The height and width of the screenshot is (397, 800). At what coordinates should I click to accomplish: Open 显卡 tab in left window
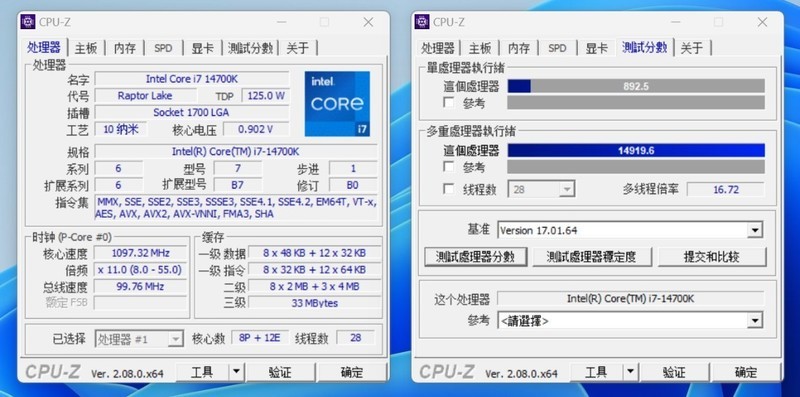tap(203, 48)
